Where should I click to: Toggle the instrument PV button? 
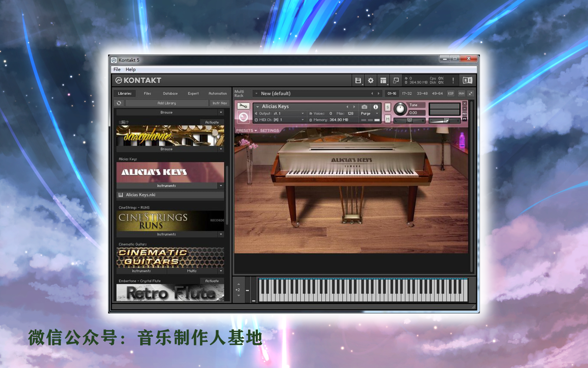tap(464, 119)
